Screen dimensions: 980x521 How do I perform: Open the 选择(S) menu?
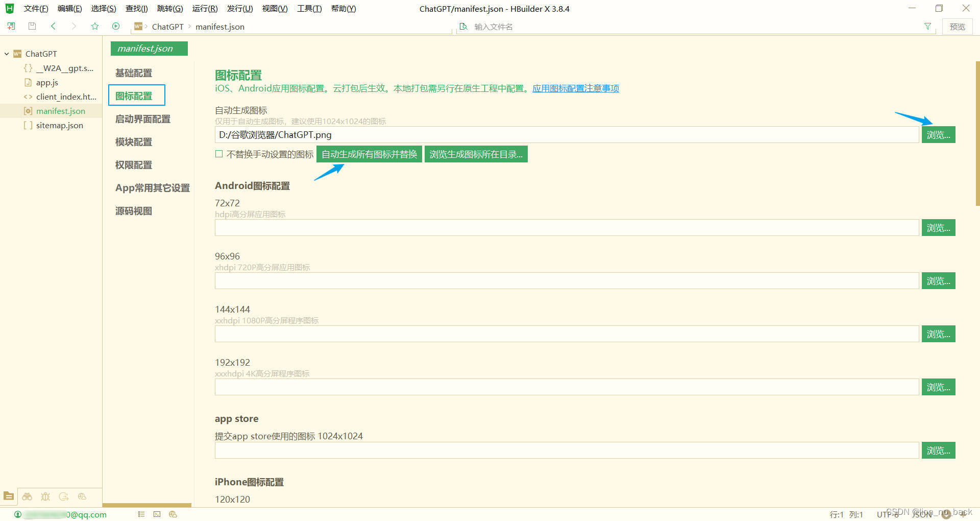[104, 9]
